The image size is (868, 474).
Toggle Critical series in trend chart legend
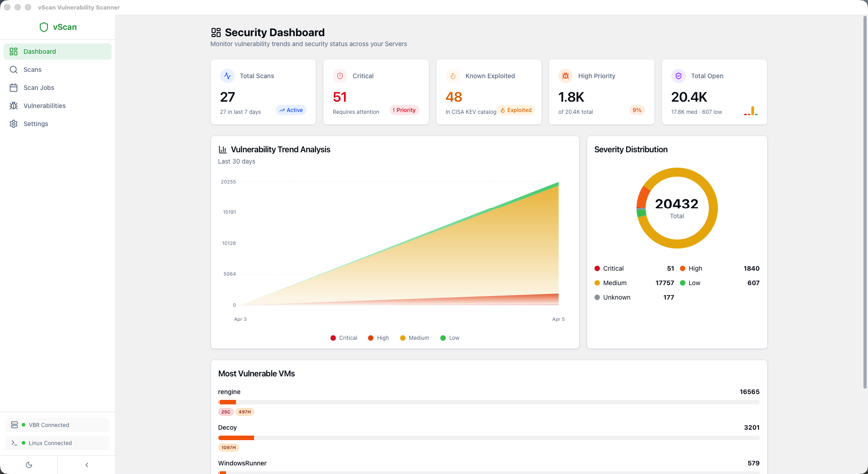pyautogui.click(x=344, y=338)
